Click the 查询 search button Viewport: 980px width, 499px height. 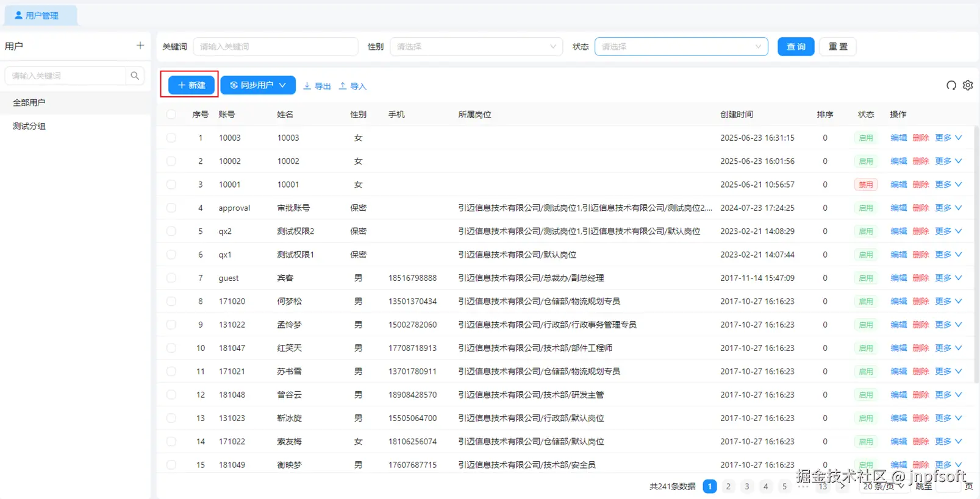click(x=796, y=46)
